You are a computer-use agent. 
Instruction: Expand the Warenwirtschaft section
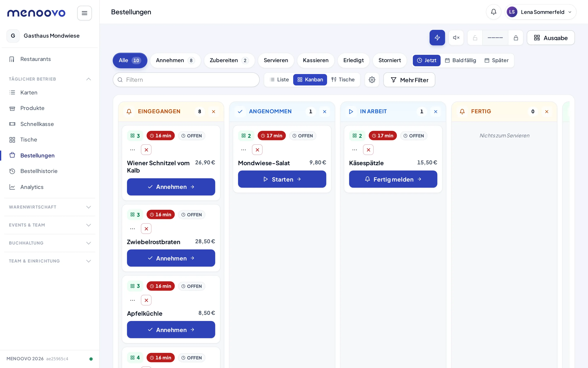(50, 207)
